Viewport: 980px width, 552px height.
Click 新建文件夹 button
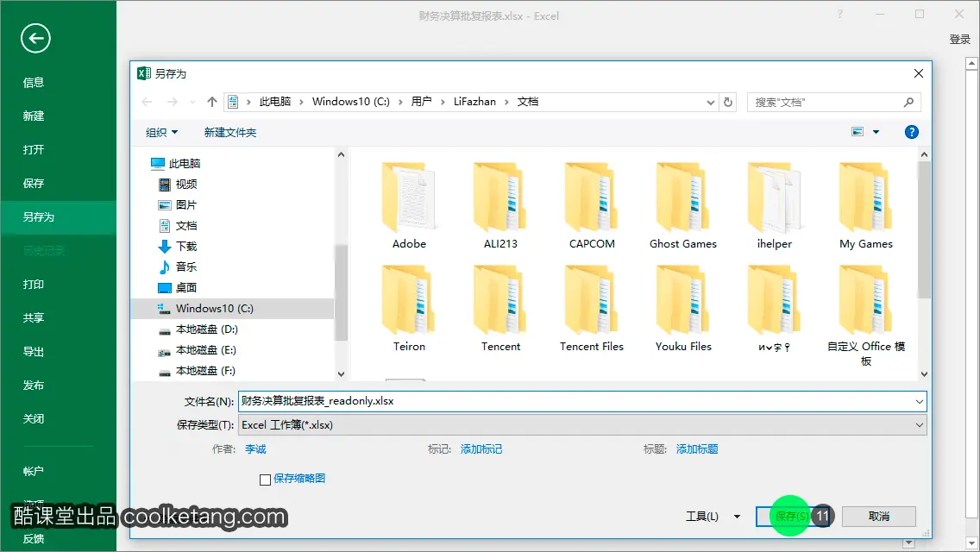click(x=230, y=132)
